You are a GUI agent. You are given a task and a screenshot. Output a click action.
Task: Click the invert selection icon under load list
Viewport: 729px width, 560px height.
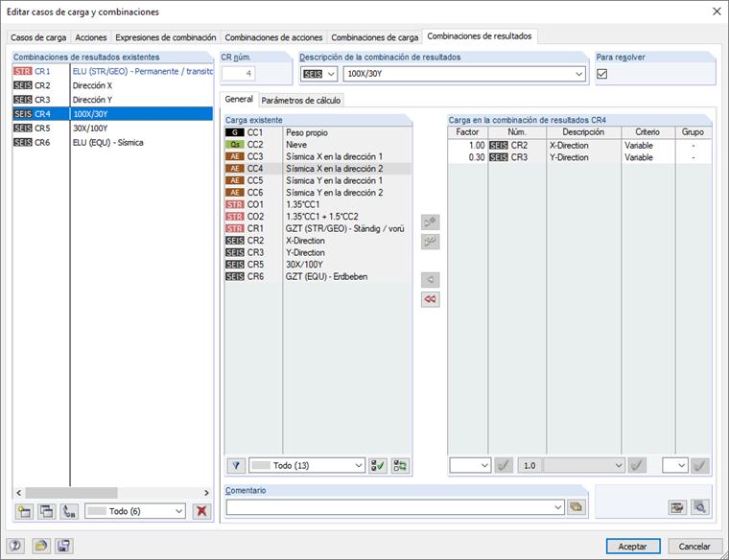tap(400, 466)
